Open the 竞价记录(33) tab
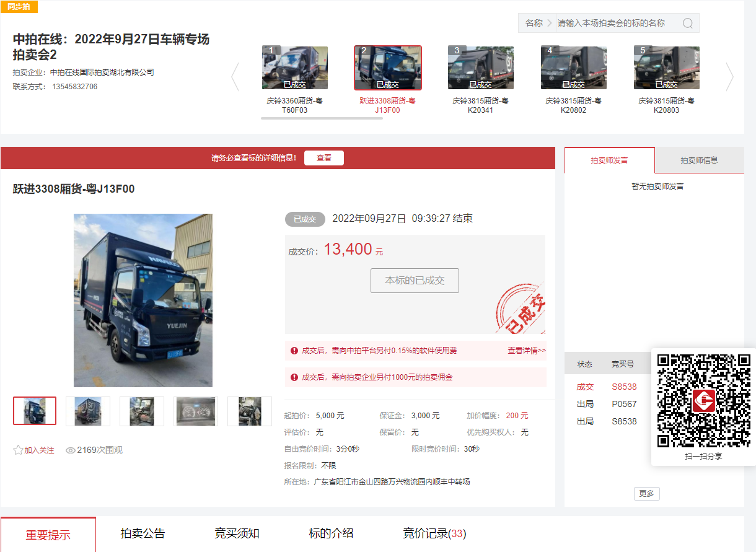The width and height of the screenshot is (756, 552). click(x=434, y=533)
